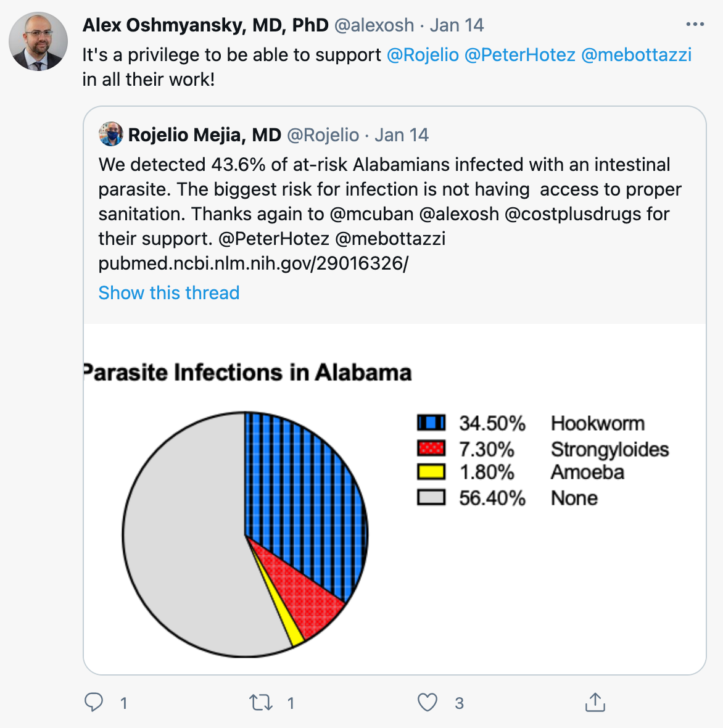This screenshot has height=728, width=723.
Task: Click the reply speech bubble icon
Action: (94, 702)
